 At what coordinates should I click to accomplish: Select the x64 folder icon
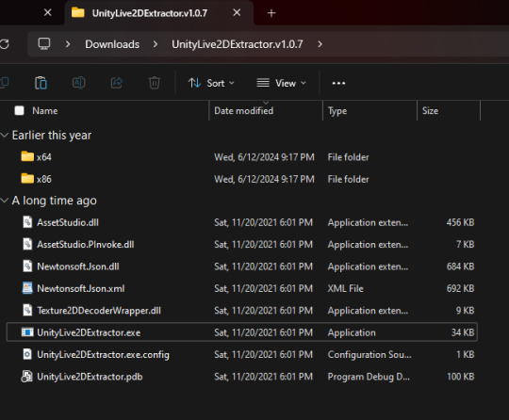27,156
